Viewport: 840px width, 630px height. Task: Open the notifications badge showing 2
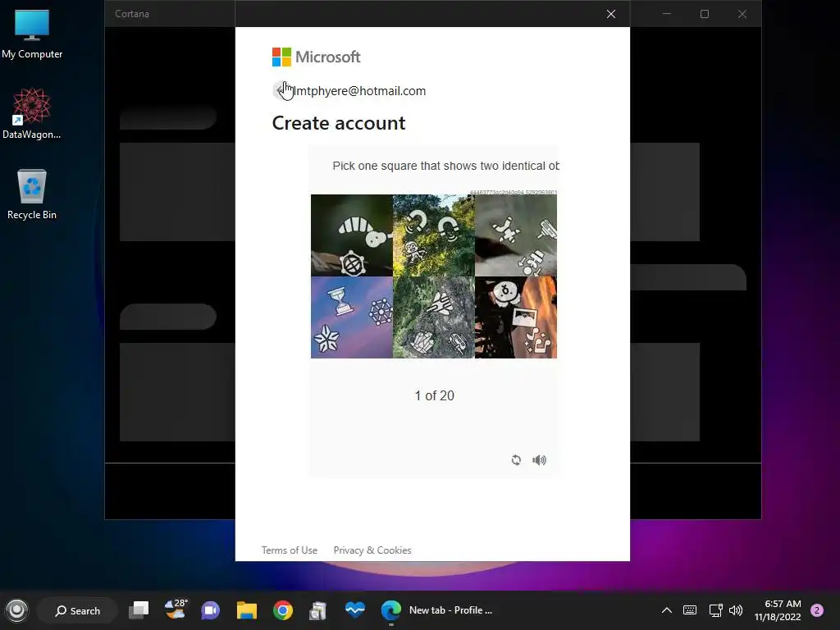(817, 610)
